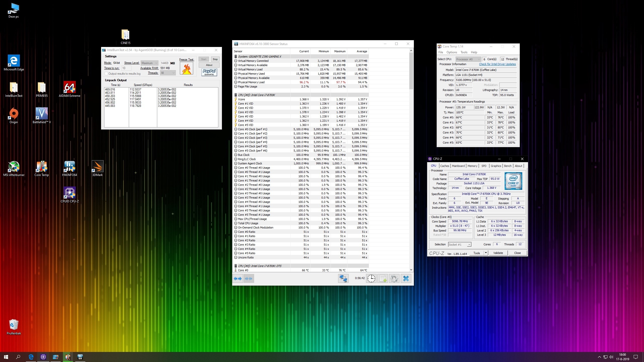Launch 3DMark desktop shortcut
644x362 pixels.
click(x=97, y=169)
